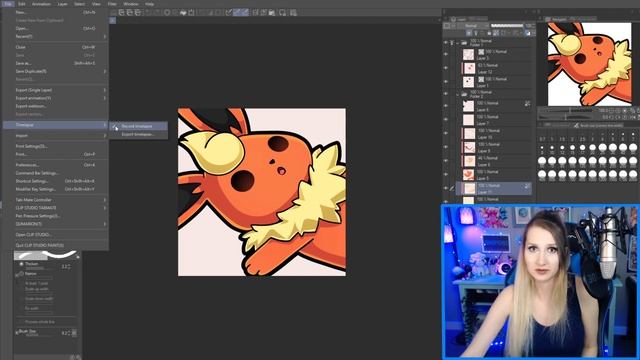This screenshot has height=360, width=640.
Task: Click the mask thumbnail on Layer 1
Action: tap(481, 79)
